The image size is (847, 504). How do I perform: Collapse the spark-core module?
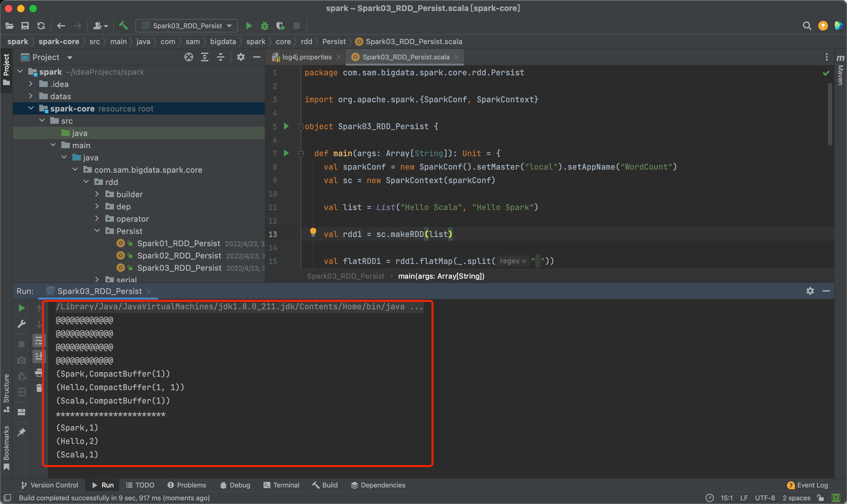coord(31,108)
